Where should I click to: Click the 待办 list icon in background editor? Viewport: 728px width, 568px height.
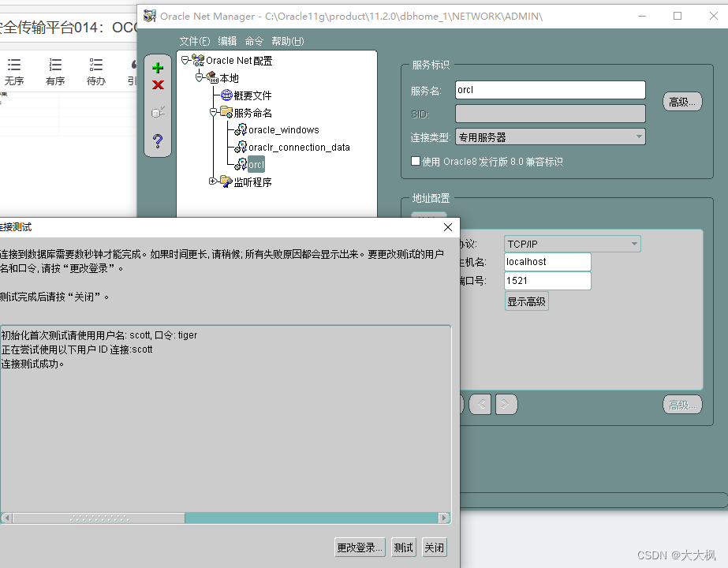pos(96,65)
